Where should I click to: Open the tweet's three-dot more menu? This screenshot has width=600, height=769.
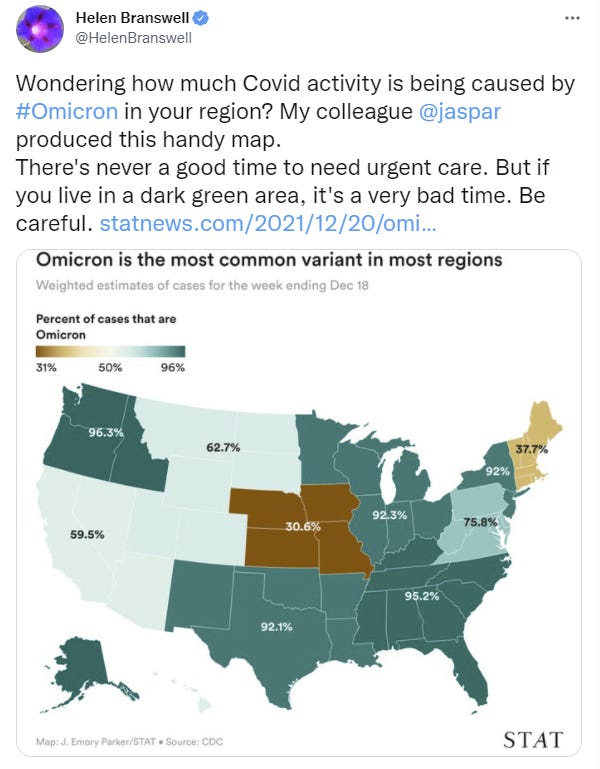[x=571, y=18]
